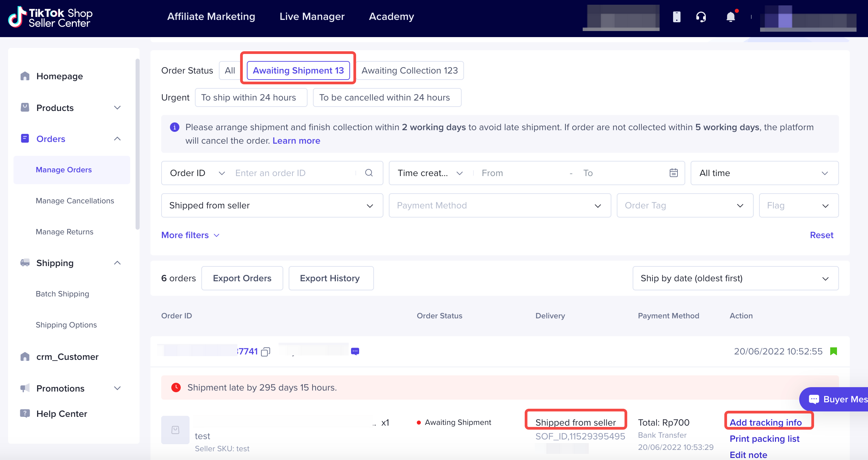
Task: Open the mobile app download icon
Action: (x=676, y=17)
